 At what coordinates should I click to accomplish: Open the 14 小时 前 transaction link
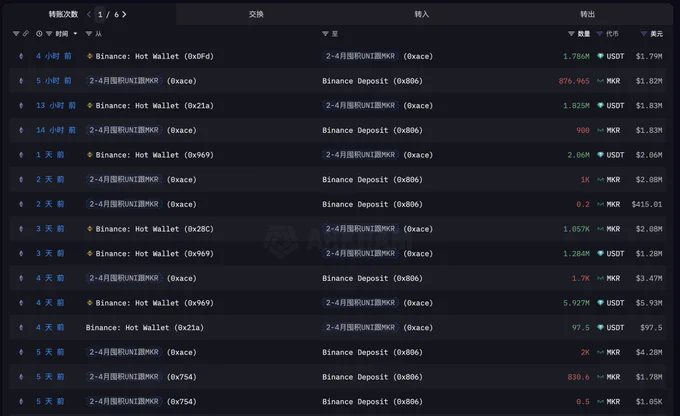pyautogui.click(x=56, y=130)
